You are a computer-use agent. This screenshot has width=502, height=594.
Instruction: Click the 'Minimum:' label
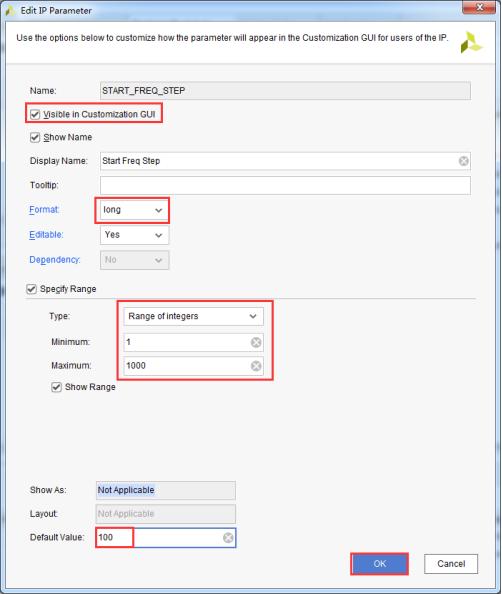70,342
